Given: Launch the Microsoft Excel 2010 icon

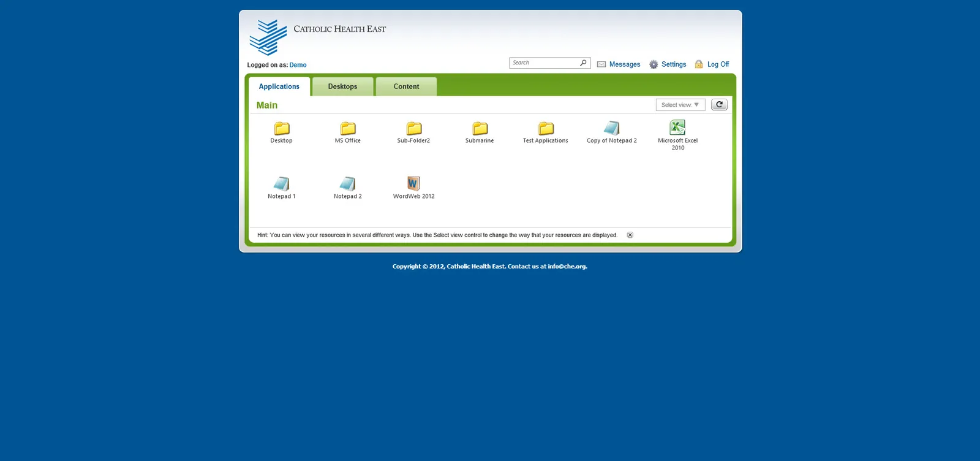Looking at the screenshot, I should click(x=677, y=127).
